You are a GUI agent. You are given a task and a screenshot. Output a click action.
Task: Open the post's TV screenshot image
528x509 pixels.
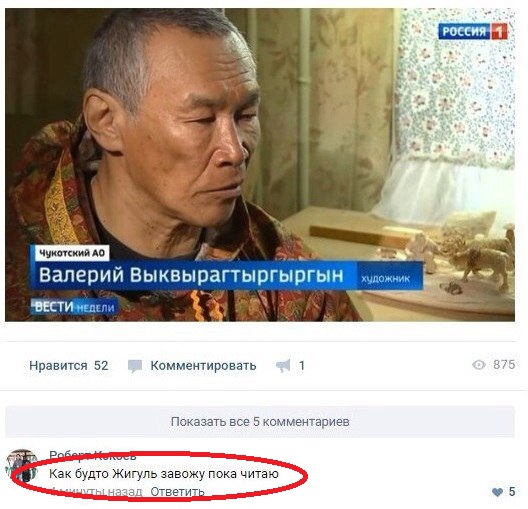pos(260,165)
